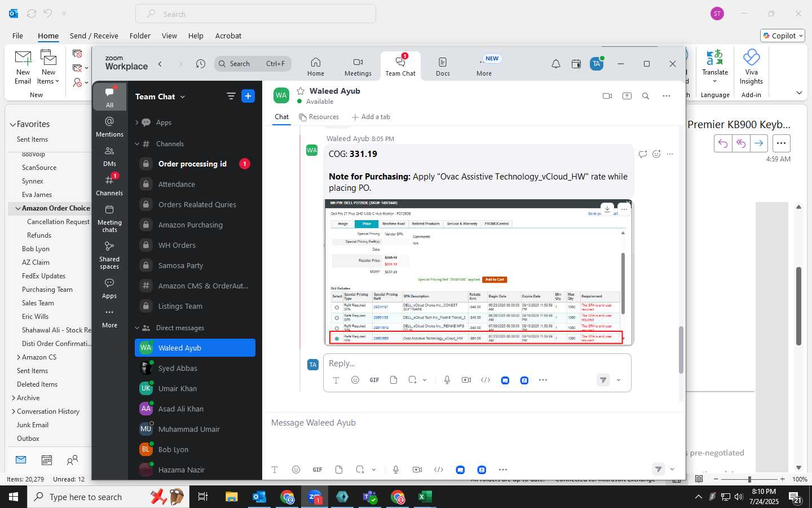812x508 pixels.
Task: Open the Attendance channel
Action: coord(195,184)
